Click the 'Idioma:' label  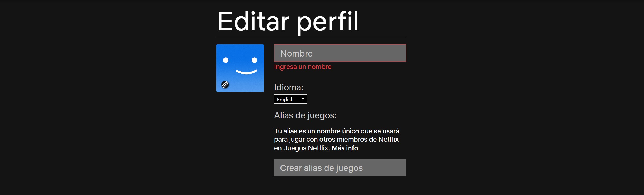pos(289,87)
